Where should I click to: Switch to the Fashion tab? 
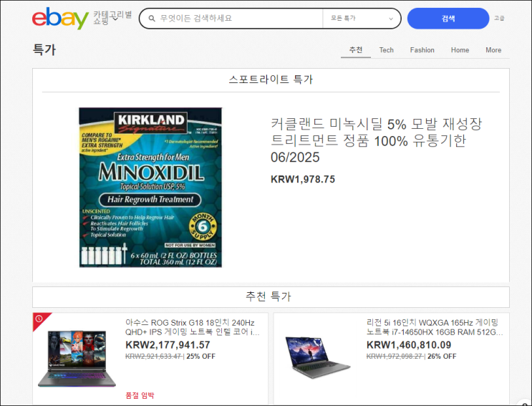[422, 50]
